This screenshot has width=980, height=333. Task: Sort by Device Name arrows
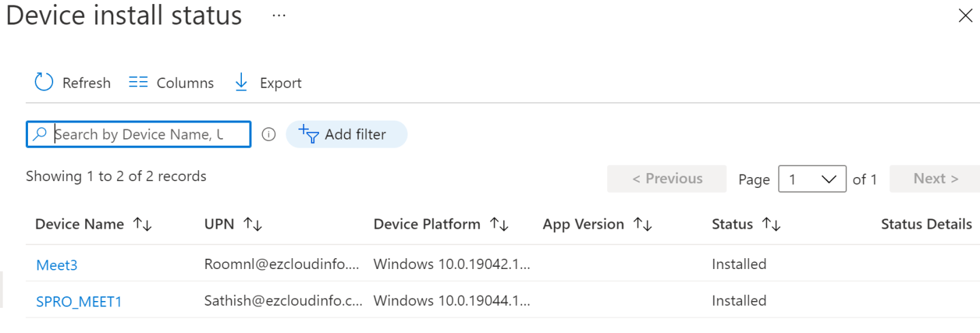tap(142, 224)
